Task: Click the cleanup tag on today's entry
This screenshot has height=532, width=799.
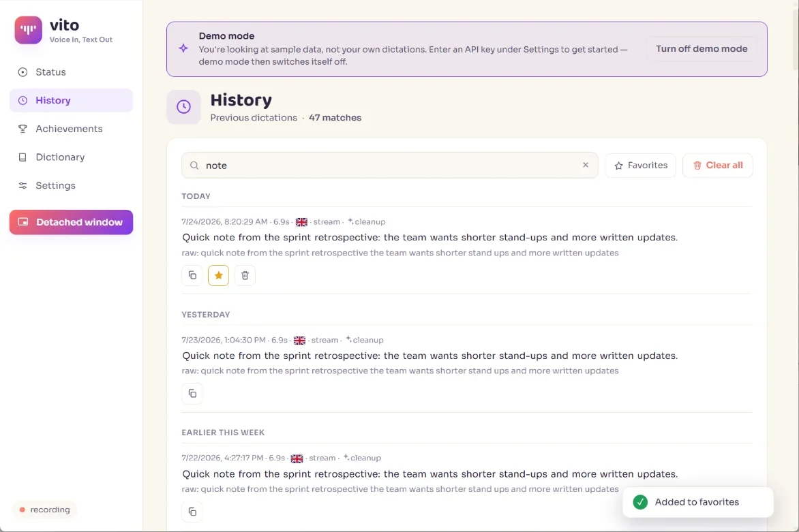Action: [366, 222]
